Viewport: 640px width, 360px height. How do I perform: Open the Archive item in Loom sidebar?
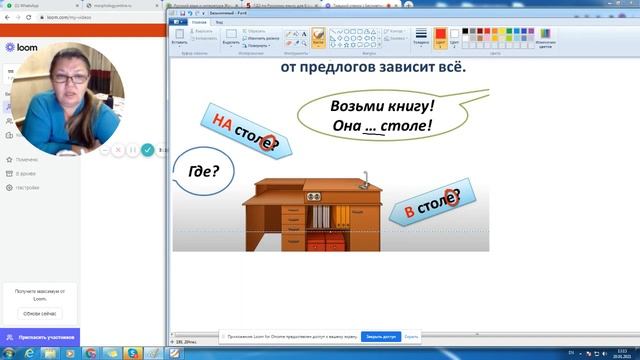(21, 173)
